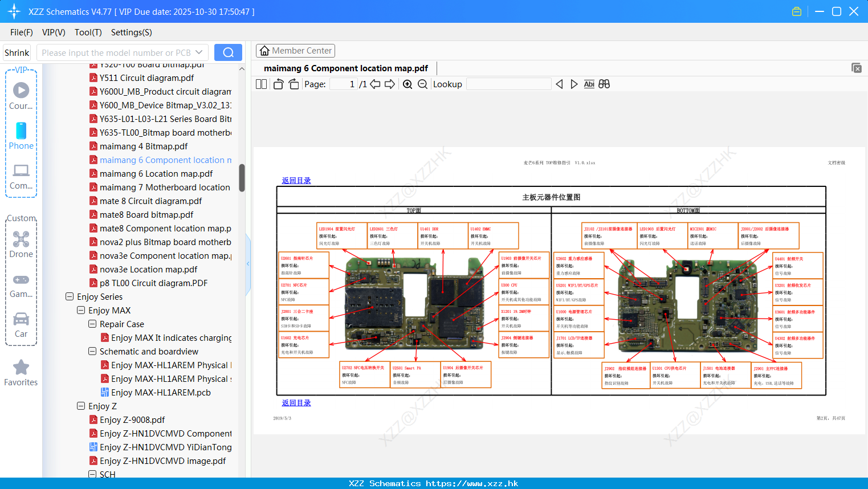Collapse the SCH node

[x=92, y=474]
